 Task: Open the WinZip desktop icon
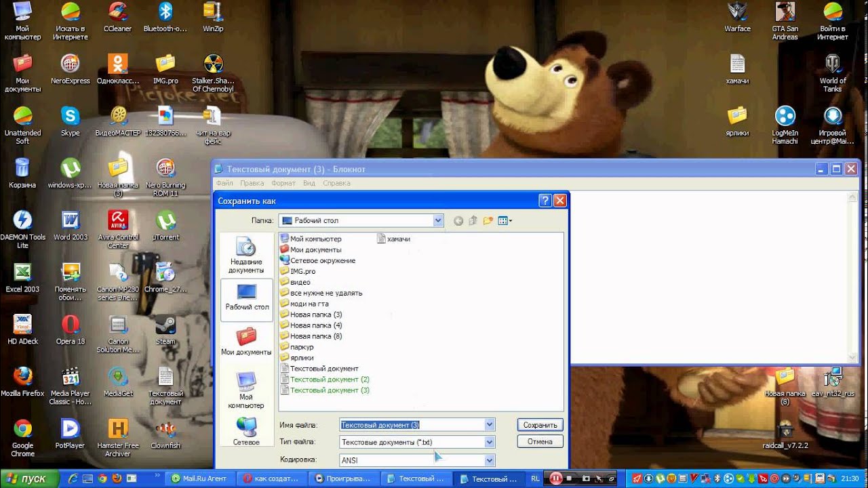pos(213,17)
